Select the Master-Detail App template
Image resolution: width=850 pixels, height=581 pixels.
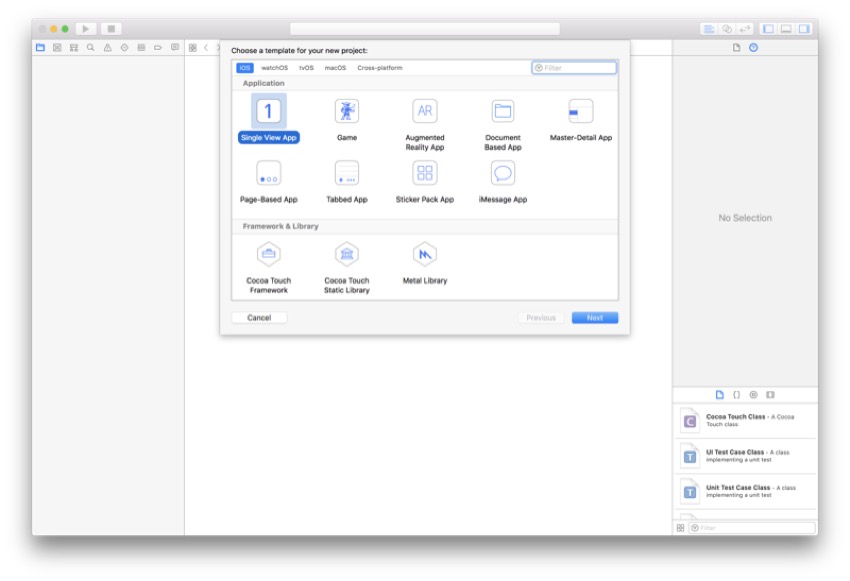(581, 119)
